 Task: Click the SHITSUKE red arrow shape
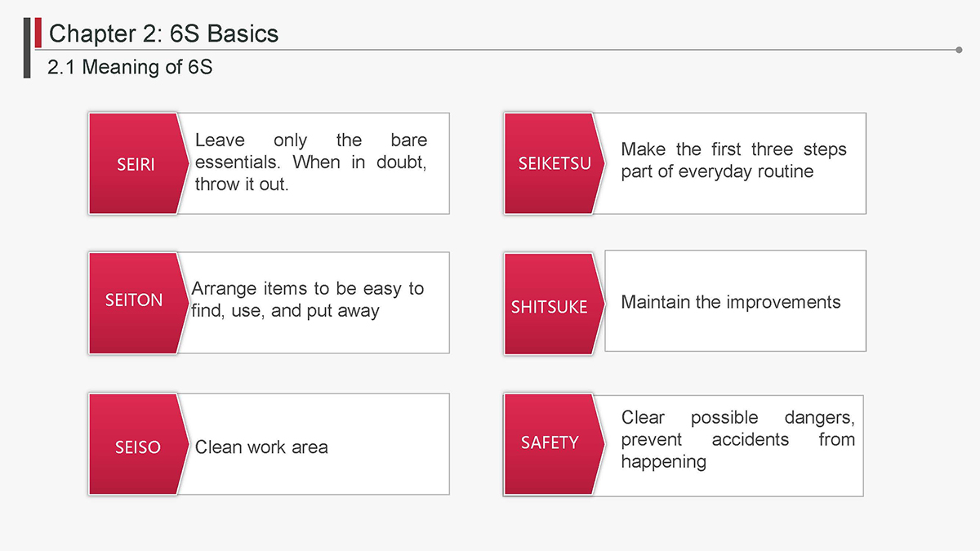[x=550, y=306]
